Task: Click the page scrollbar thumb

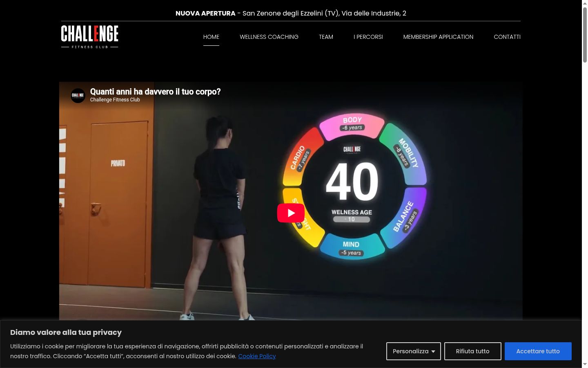Action: click(585, 35)
